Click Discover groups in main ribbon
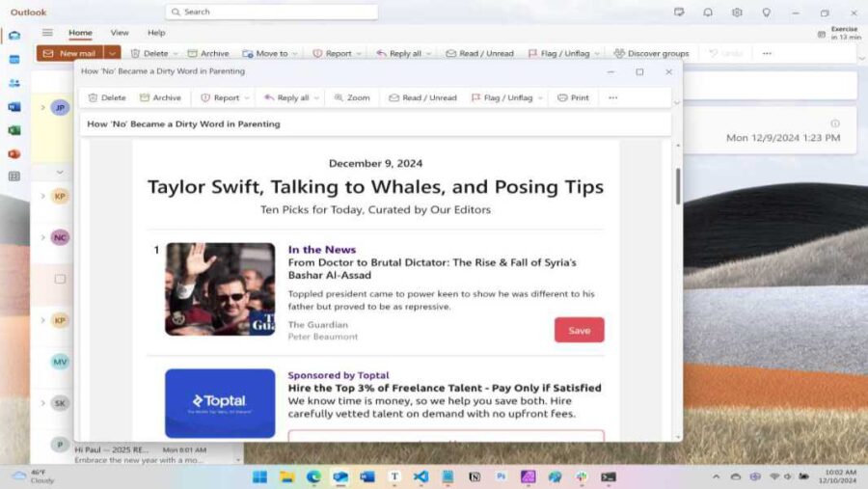The width and height of the screenshot is (868, 489). point(651,53)
